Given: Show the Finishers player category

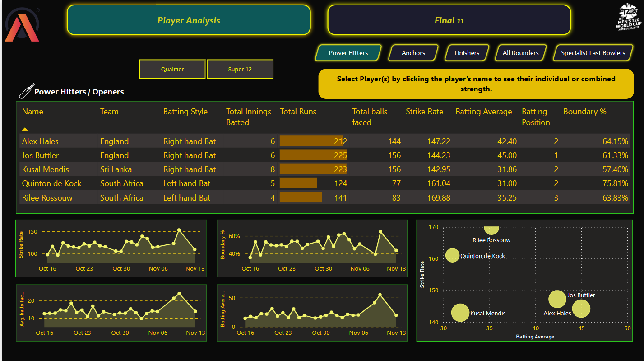Looking at the screenshot, I should (x=467, y=53).
